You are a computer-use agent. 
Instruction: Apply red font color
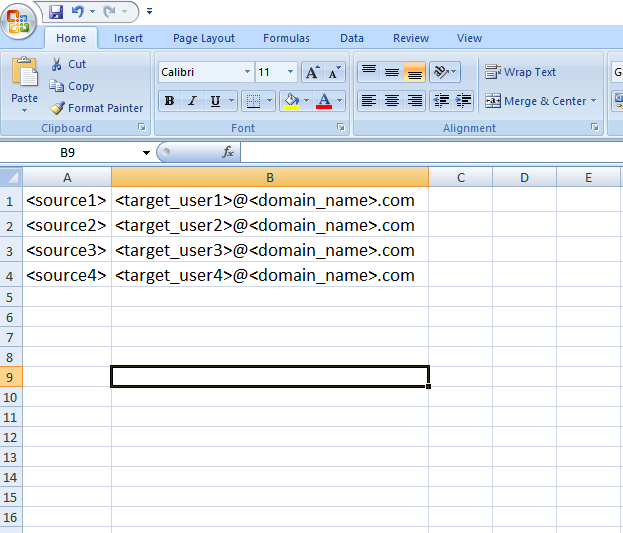[x=324, y=101]
